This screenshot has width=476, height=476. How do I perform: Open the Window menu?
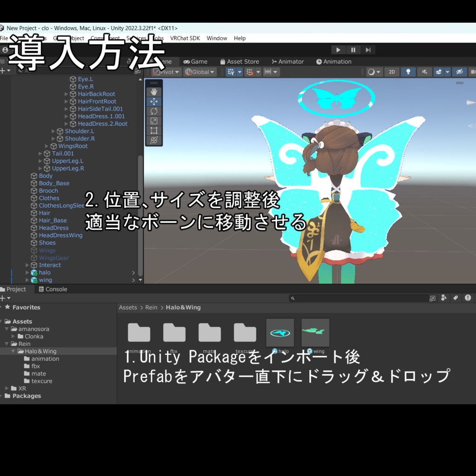coord(217,38)
